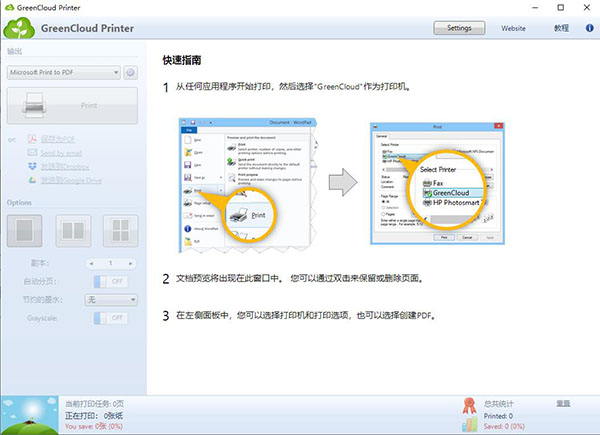
Task: Click the copies value field
Action: click(x=111, y=263)
